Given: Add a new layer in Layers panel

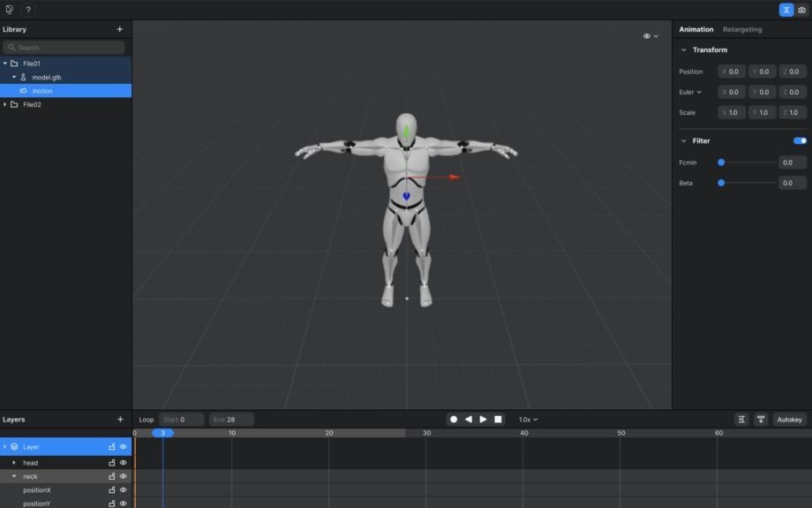Looking at the screenshot, I should point(120,420).
